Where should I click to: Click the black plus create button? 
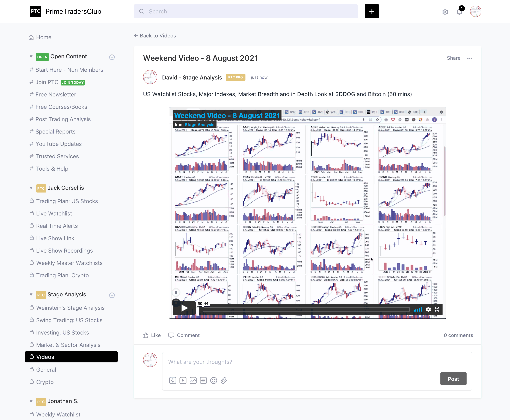pos(372,11)
